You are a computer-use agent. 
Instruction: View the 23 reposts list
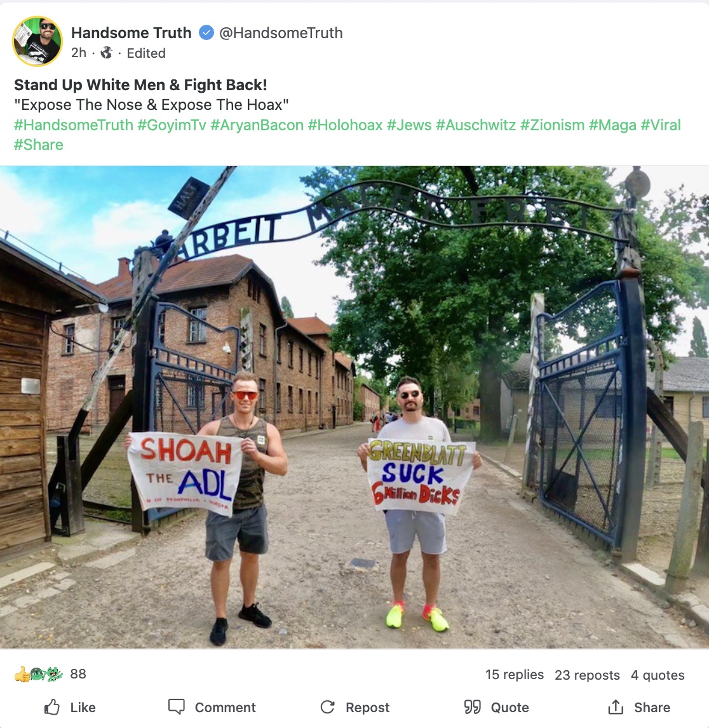588,675
